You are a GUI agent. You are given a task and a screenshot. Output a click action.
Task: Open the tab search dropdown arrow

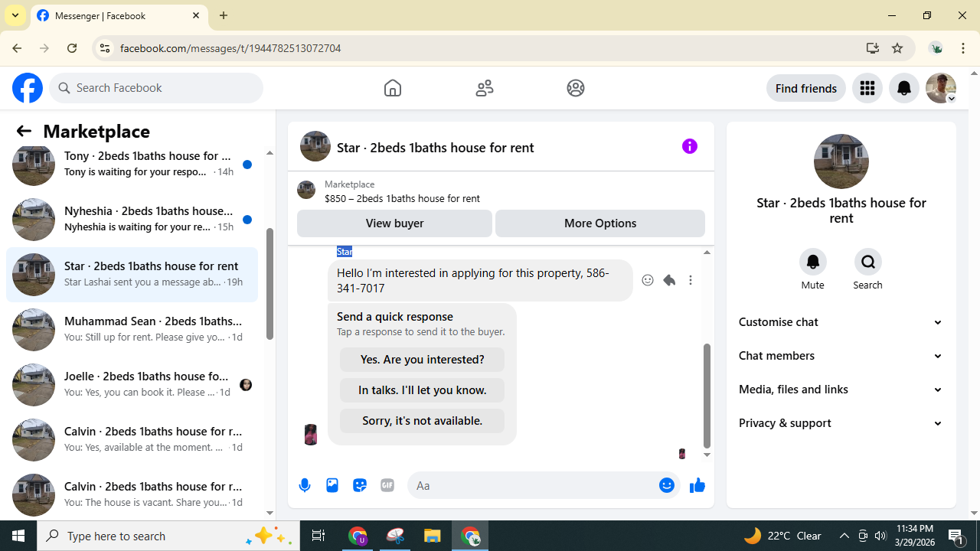click(x=15, y=15)
